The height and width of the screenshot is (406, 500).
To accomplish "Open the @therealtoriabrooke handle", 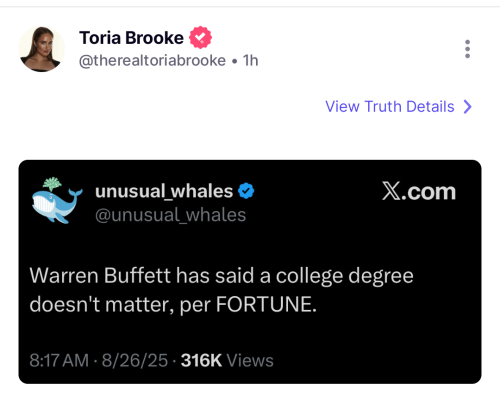I will coord(152,61).
